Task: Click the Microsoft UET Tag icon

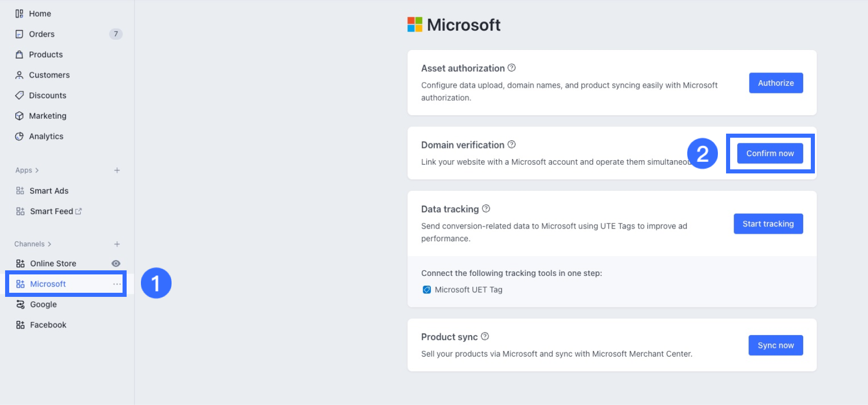Action: 427,290
